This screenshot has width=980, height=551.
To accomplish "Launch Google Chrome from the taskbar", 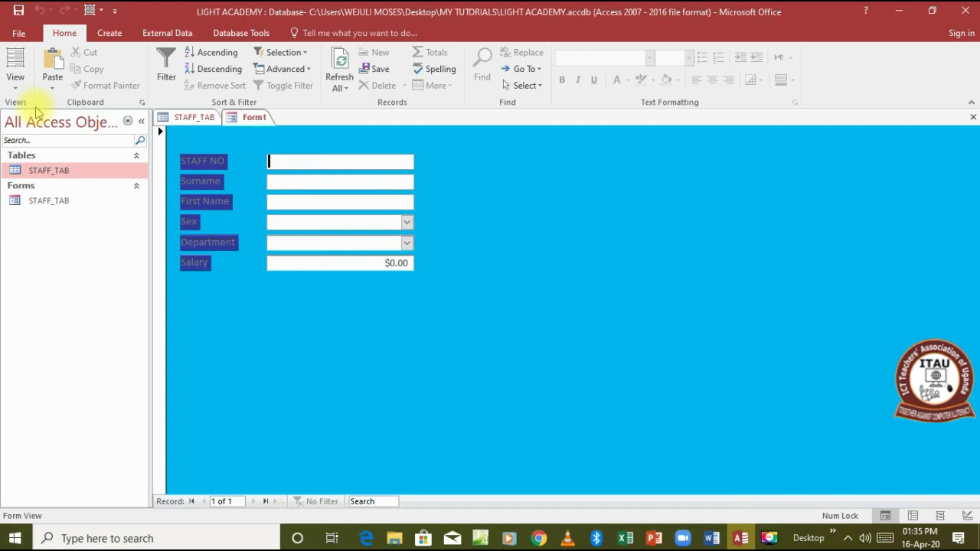I will 539,538.
